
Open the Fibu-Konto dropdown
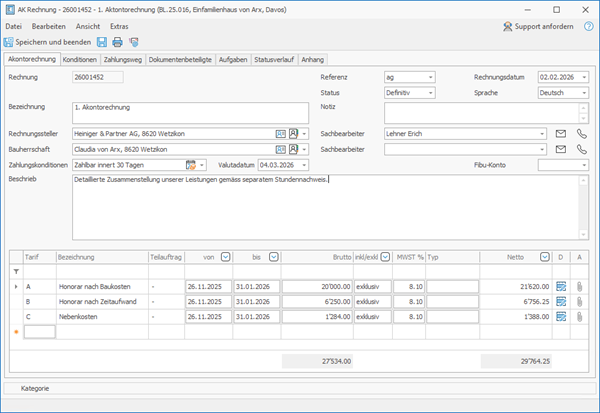tap(584, 165)
